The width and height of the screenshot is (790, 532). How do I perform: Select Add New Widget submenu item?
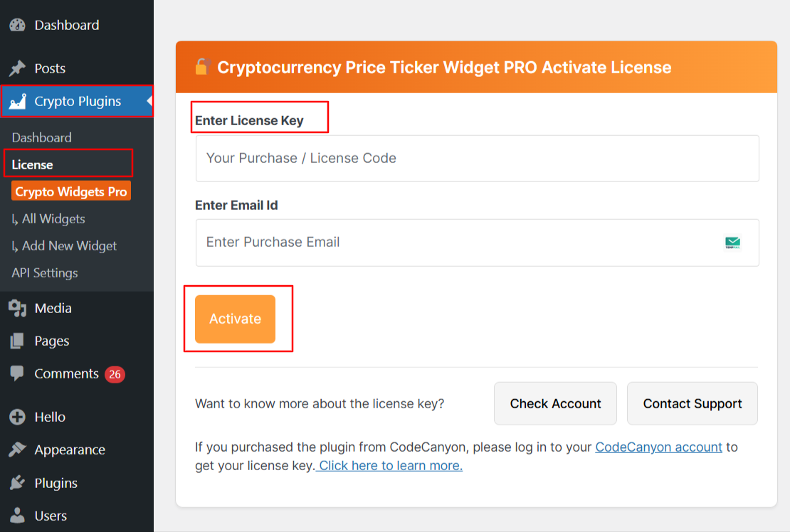[64, 246]
